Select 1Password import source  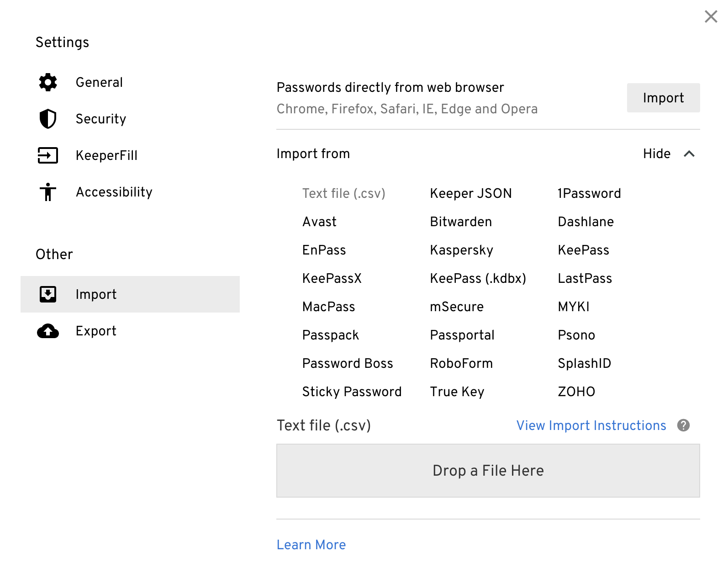tap(589, 193)
